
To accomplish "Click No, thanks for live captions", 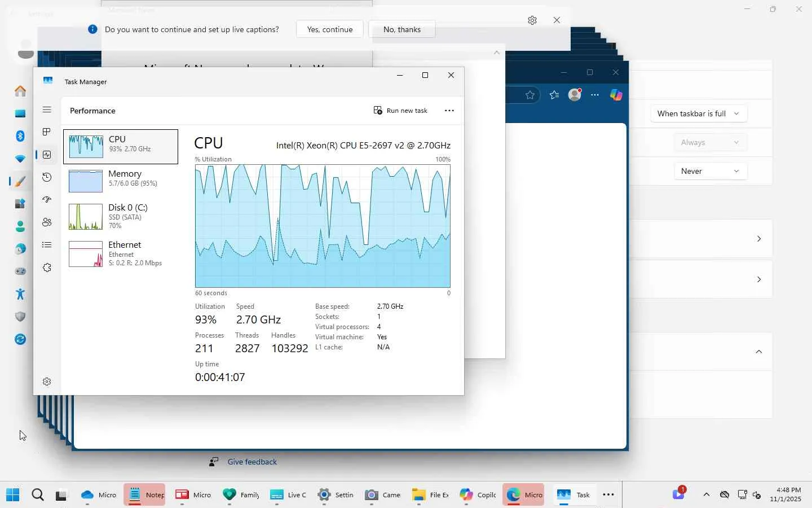I will point(402,29).
